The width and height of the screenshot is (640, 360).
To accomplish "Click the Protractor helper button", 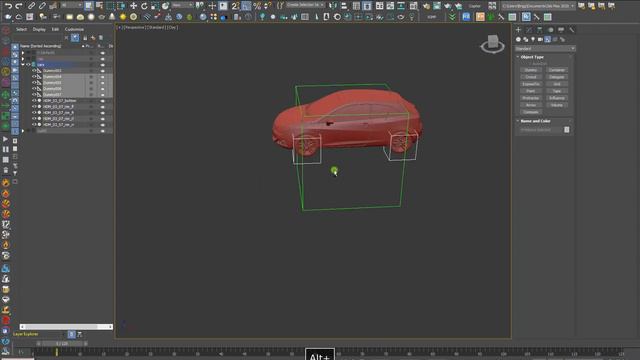I will (x=531, y=98).
